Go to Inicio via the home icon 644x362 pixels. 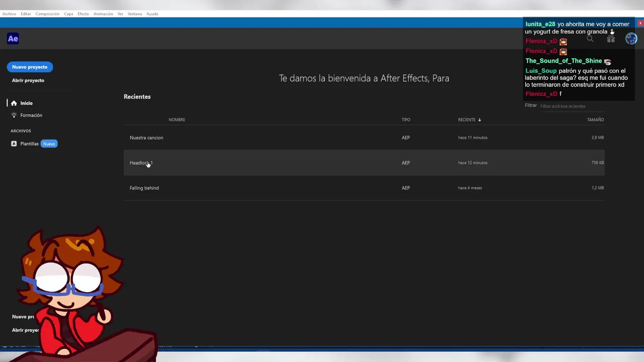pyautogui.click(x=14, y=103)
